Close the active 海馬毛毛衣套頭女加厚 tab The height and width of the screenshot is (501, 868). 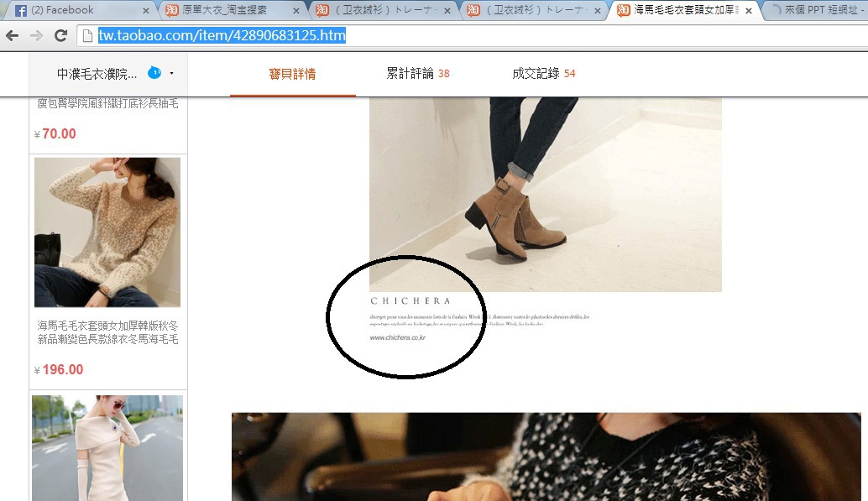click(749, 11)
